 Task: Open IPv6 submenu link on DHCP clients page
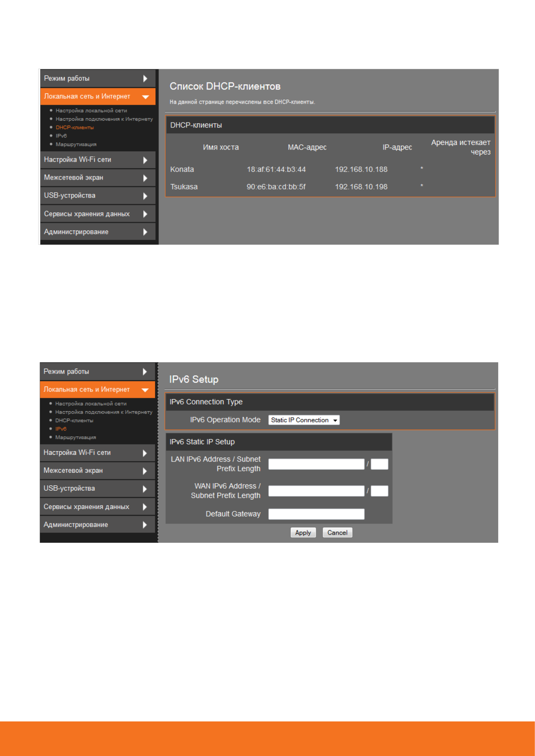tap(61, 136)
